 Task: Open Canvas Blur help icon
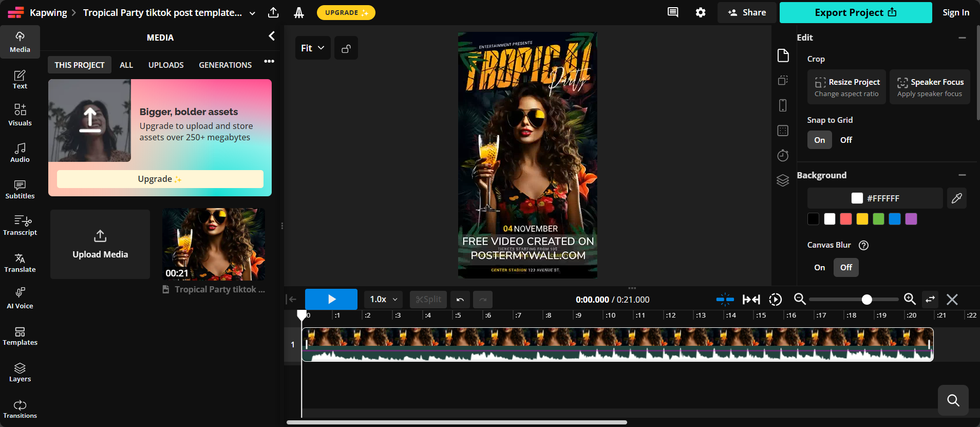pyautogui.click(x=864, y=245)
